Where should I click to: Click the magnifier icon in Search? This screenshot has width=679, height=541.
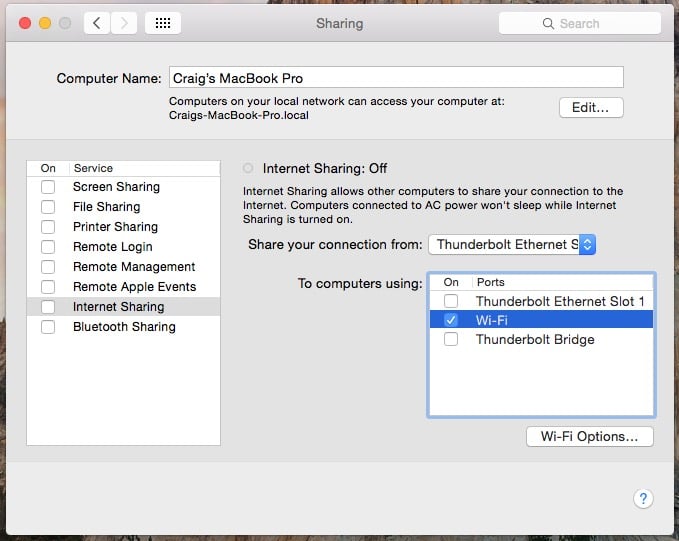point(548,23)
